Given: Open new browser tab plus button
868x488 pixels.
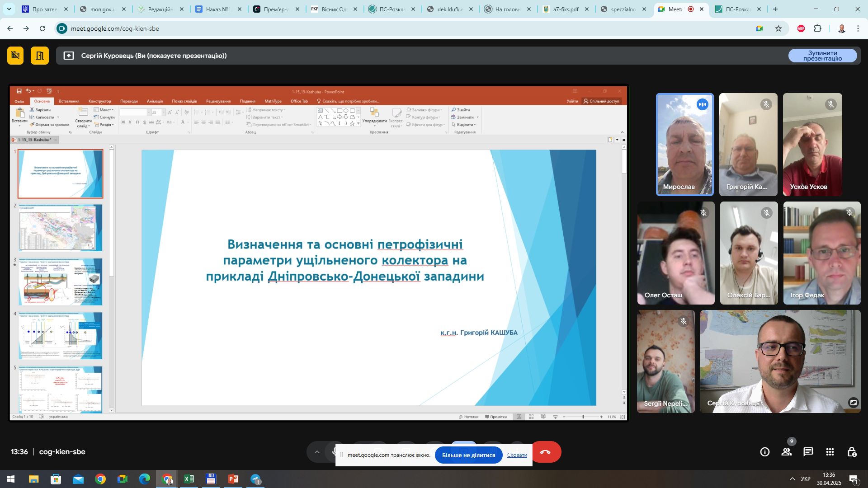Looking at the screenshot, I should [775, 9].
